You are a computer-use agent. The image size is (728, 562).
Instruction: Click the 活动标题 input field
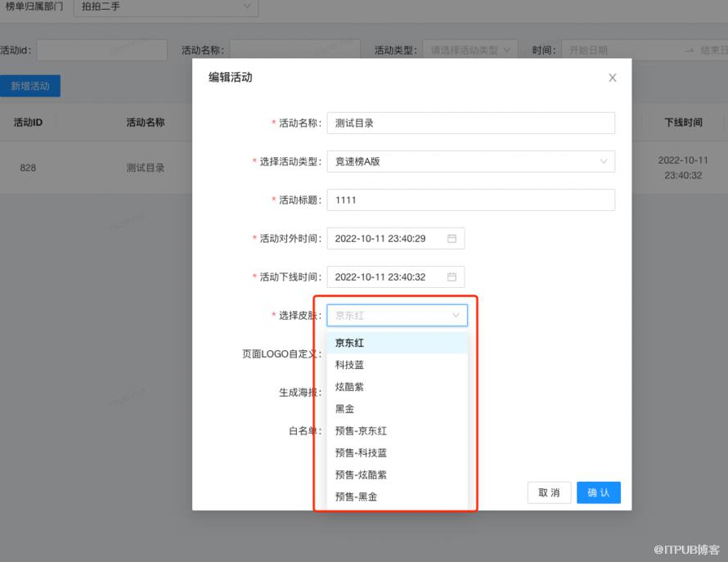coord(470,200)
